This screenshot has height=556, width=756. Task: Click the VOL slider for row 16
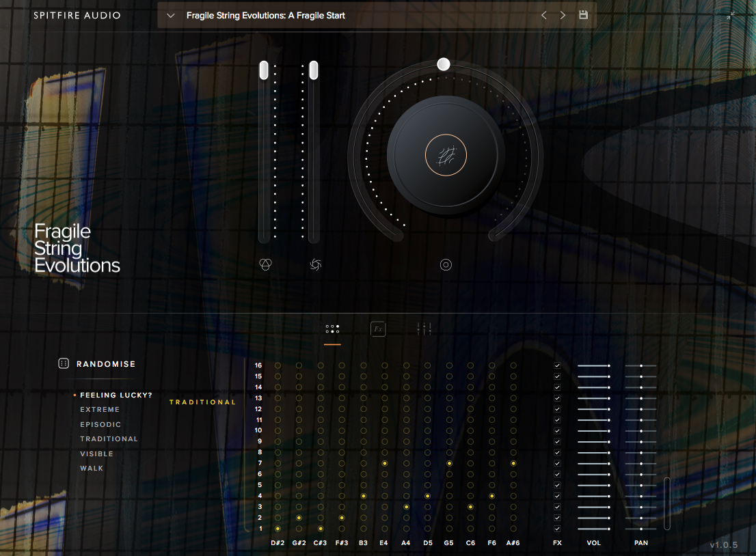[594, 365]
